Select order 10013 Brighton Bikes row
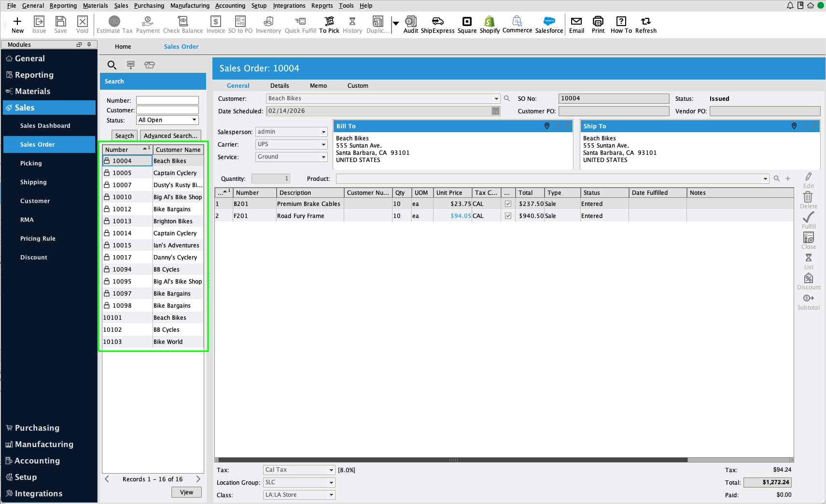This screenshot has height=504, width=826. coord(153,221)
